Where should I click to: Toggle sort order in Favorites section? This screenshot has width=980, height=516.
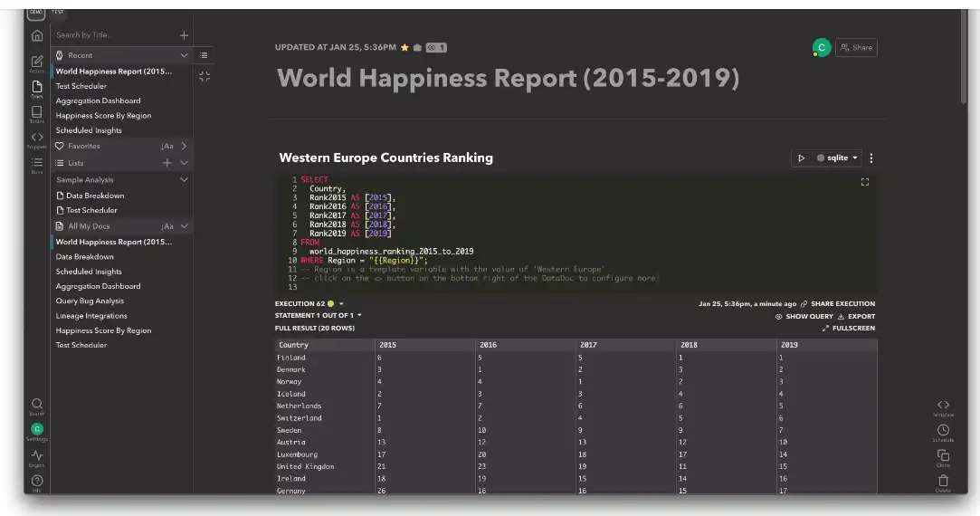167,146
